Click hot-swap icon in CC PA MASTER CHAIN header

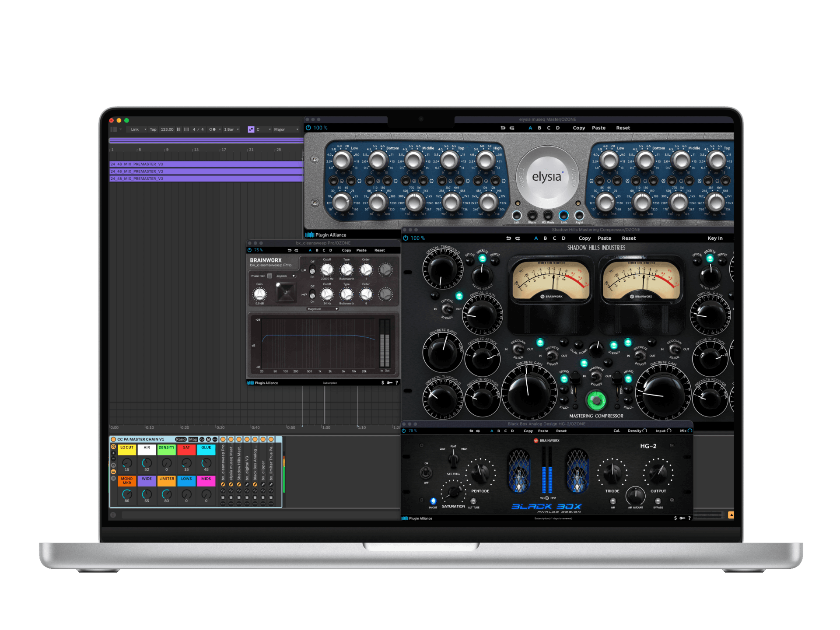[x=202, y=439]
